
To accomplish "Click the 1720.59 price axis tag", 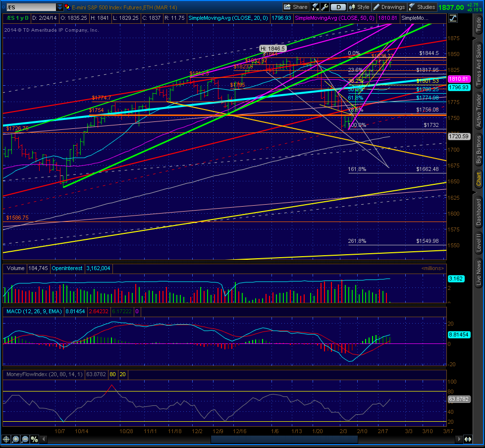I will 459,136.
